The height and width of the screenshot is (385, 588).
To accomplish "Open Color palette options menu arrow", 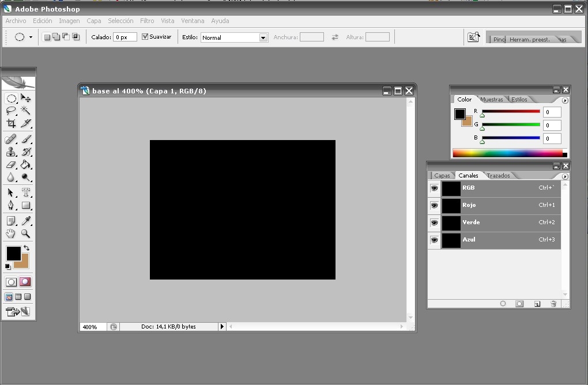I will pos(565,100).
